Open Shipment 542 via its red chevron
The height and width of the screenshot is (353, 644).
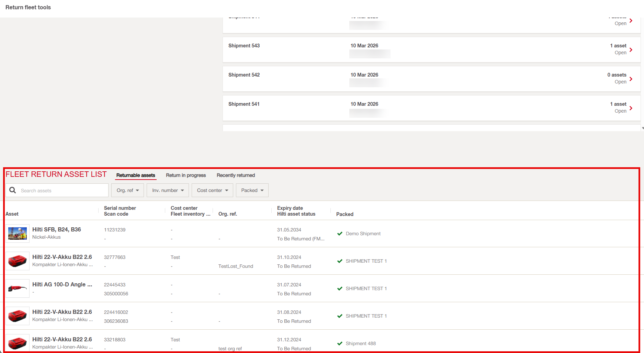coord(631,79)
